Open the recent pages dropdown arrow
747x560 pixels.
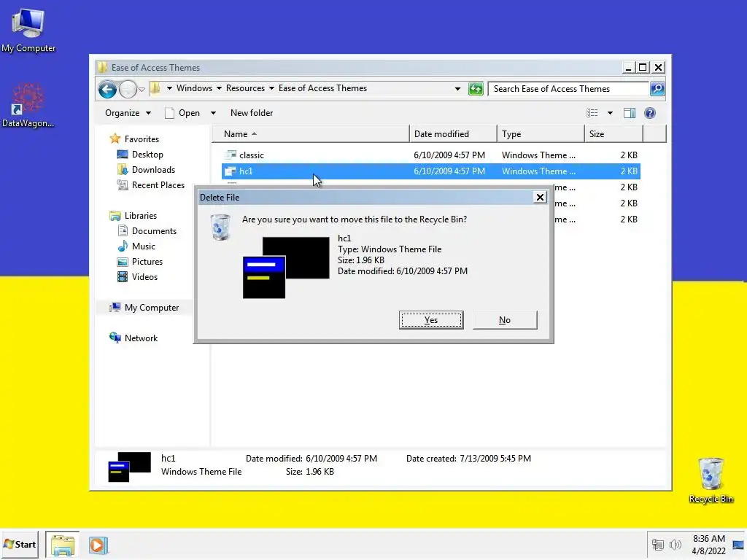click(x=142, y=90)
